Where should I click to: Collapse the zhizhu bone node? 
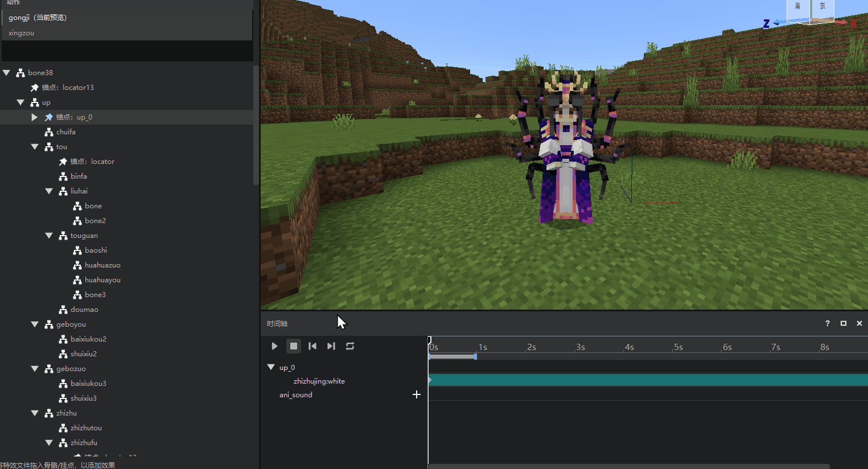pos(35,413)
